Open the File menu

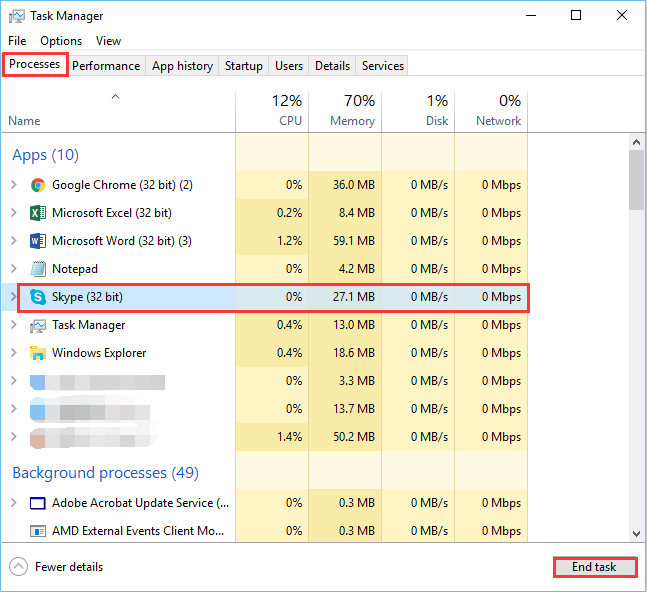[x=17, y=41]
